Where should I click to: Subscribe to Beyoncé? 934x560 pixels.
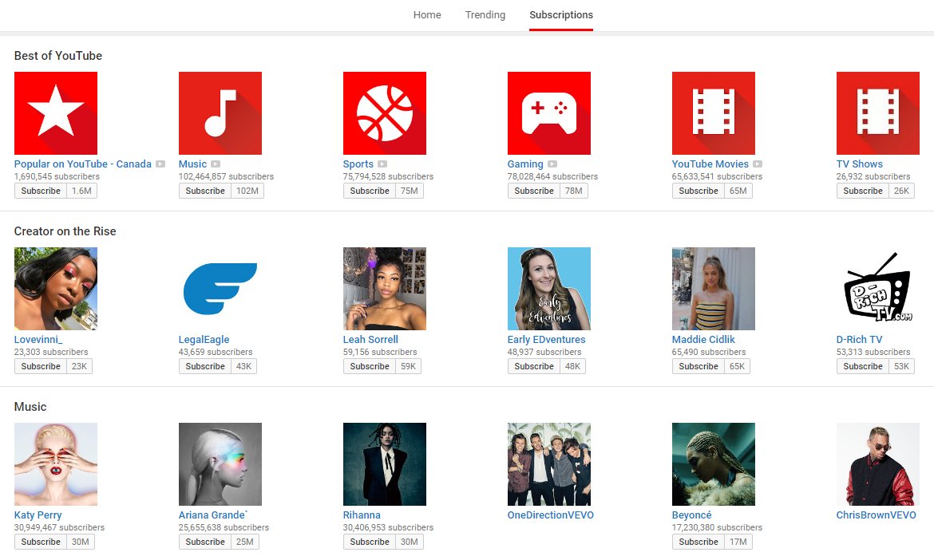pos(699,542)
